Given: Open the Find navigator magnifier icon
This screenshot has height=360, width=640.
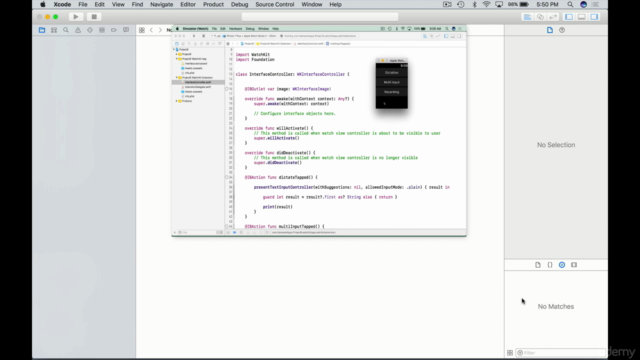Looking at the screenshot, I should pos(66,30).
